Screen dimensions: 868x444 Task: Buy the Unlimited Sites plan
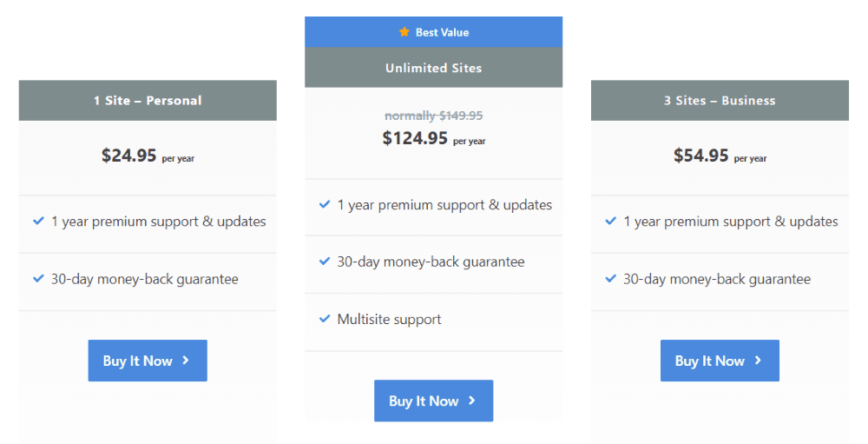[433, 401]
